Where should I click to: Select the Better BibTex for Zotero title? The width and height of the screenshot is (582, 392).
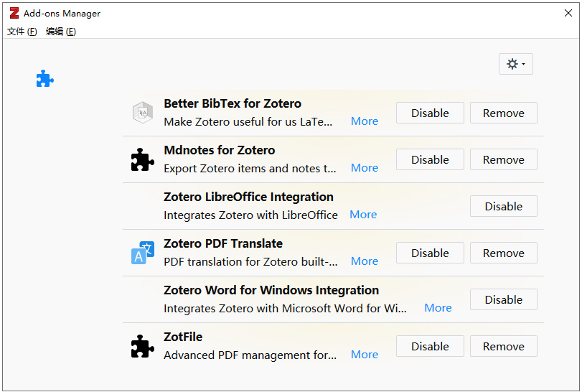click(x=233, y=103)
